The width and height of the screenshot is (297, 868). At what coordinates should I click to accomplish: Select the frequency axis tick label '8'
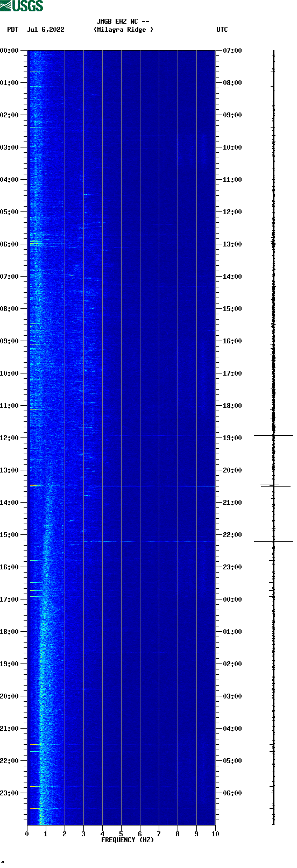[178, 834]
